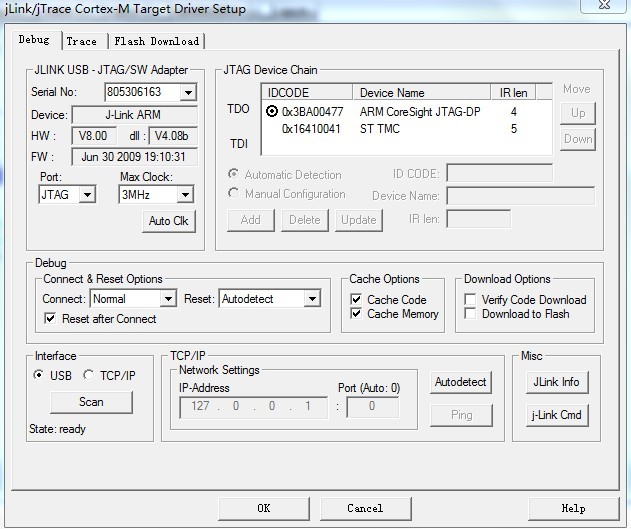
Task: Switch to the Trace tab
Action: (x=82, y=41)
